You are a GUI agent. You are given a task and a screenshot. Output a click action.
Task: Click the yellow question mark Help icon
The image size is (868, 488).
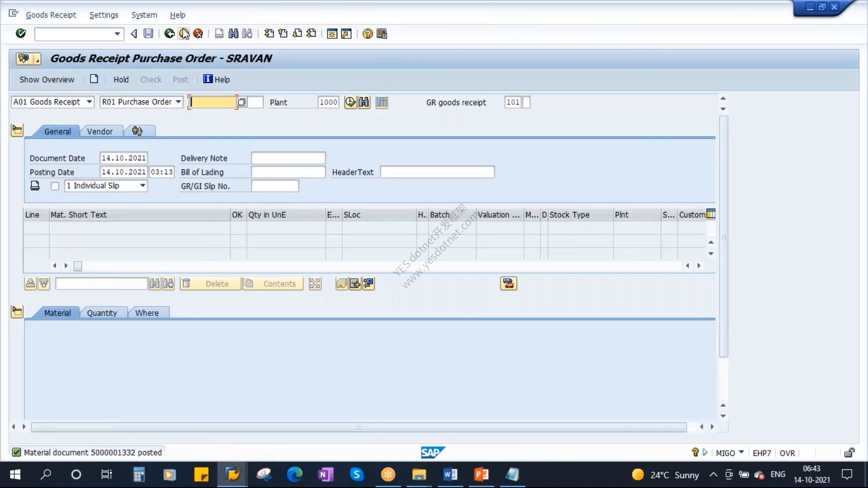[368, 34]
